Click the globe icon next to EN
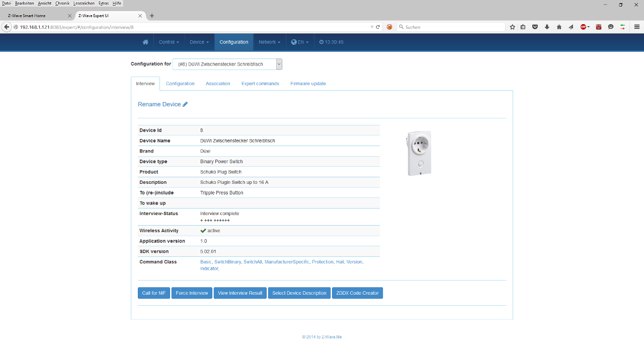 tap(293, 42)
